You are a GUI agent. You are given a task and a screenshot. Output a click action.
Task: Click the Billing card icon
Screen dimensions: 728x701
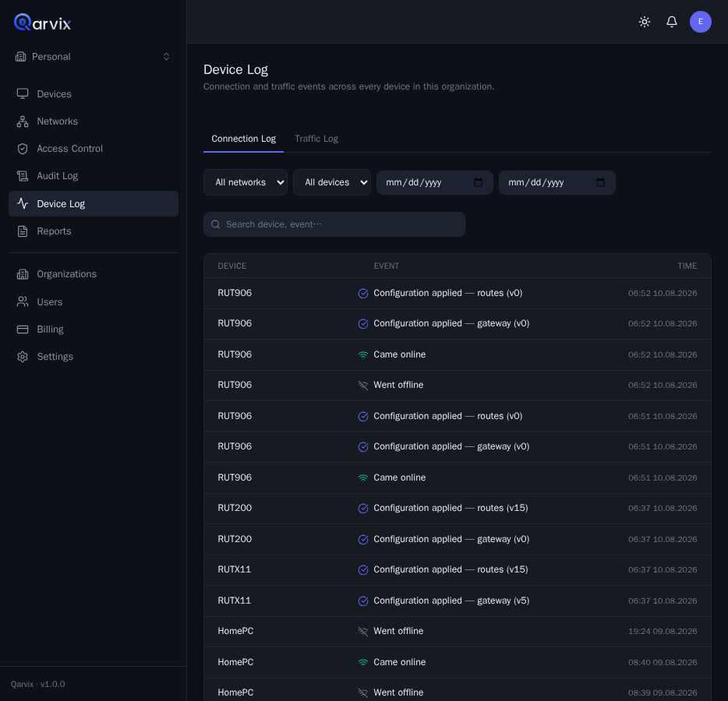(x=23, y=329)
